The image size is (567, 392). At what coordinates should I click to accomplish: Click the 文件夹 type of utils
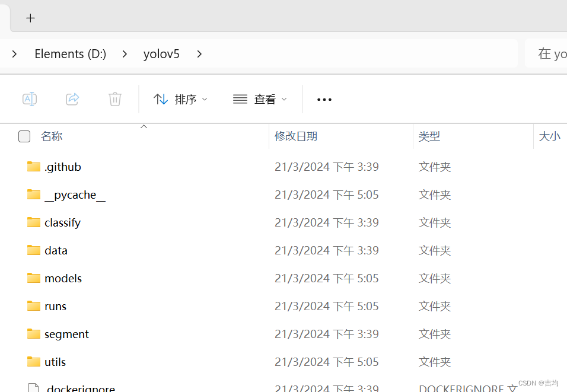coord(435,362)
